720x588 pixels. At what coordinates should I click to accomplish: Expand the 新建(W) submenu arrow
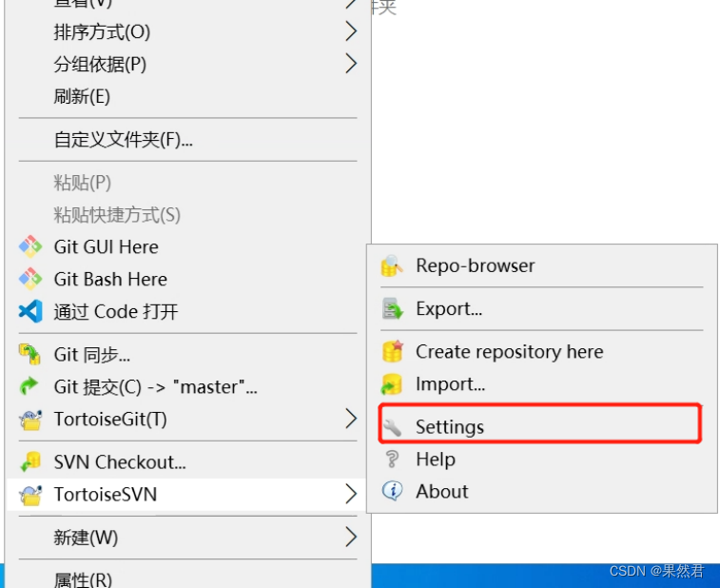point(351,537)
